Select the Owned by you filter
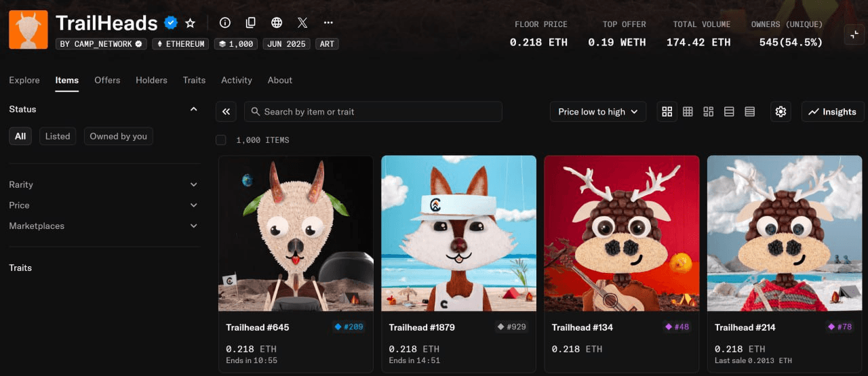Screen dimensions: 868x376 119,136
